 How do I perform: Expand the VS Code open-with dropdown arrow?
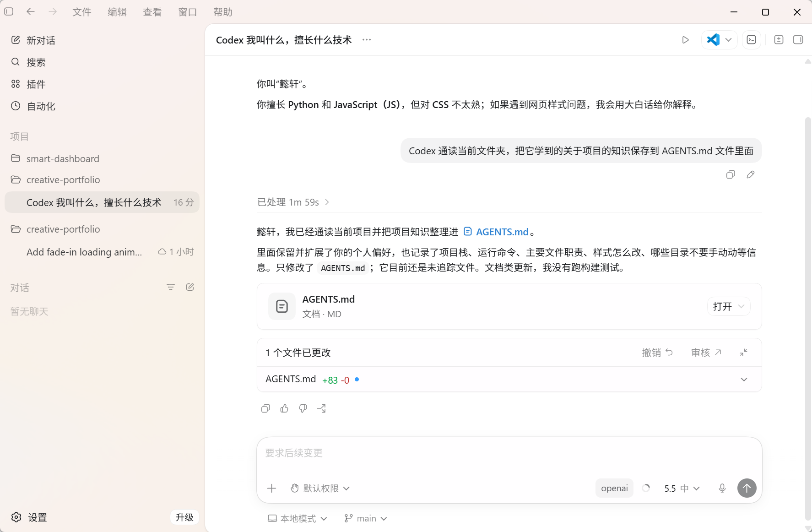click(729, 40)
